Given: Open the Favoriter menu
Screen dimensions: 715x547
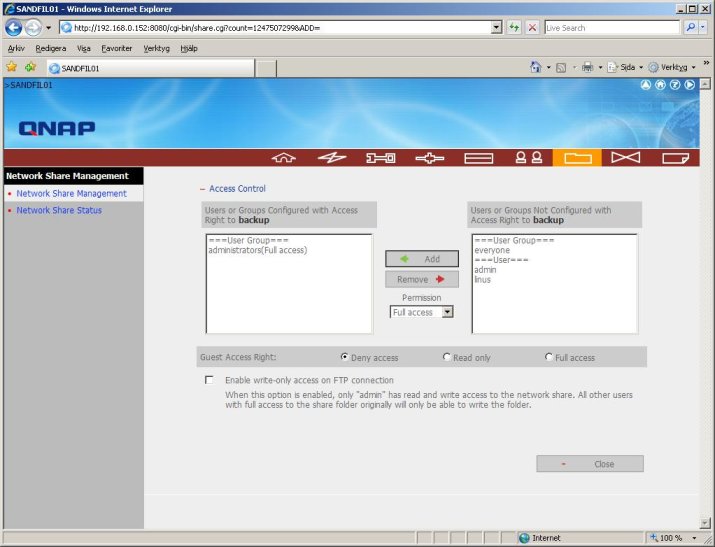Looking at the screenshot, I should 116,47.
